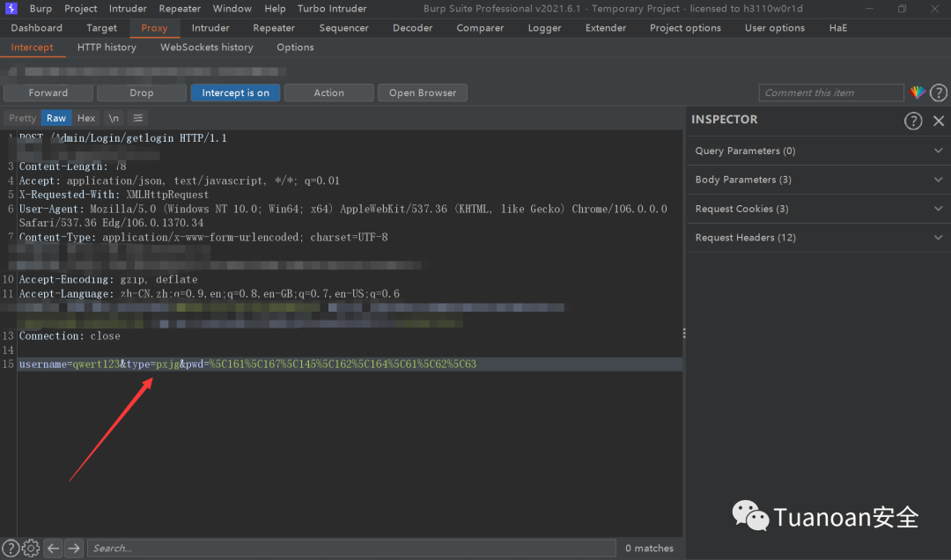This screenshot has height=560, width=951.
Task: Switch to the Dashboard tab
Action: pos(36,28)
